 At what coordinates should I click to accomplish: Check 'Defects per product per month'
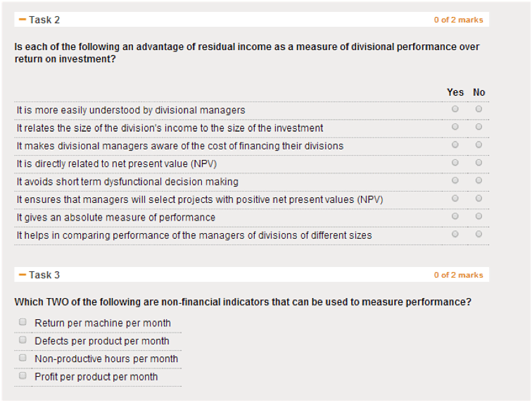23,340
